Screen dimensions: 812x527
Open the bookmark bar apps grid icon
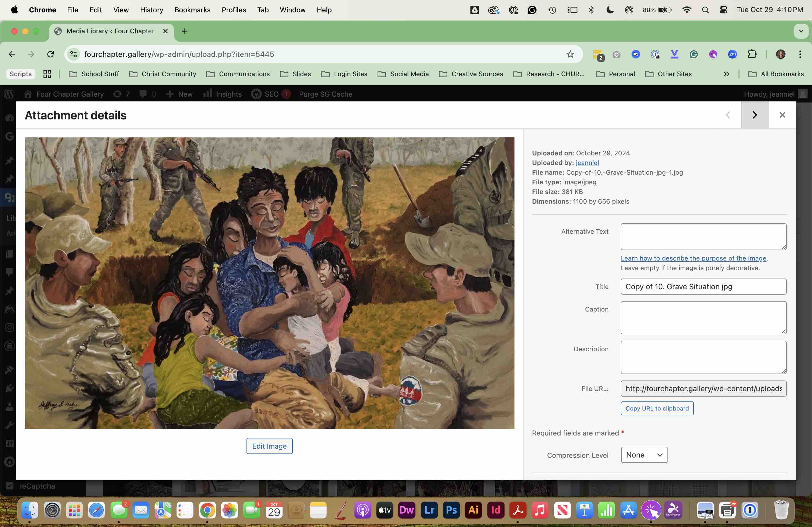click(47, 74)
